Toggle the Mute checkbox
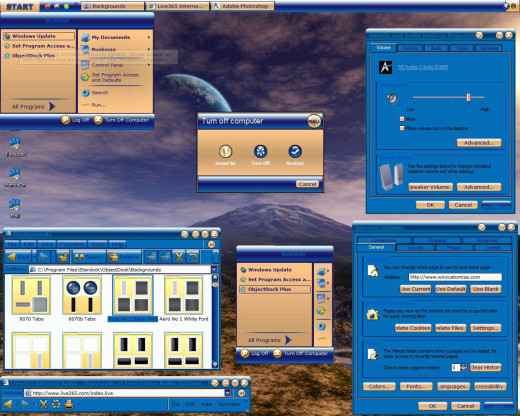The image size is (520, 416). (x=402, y=119)
